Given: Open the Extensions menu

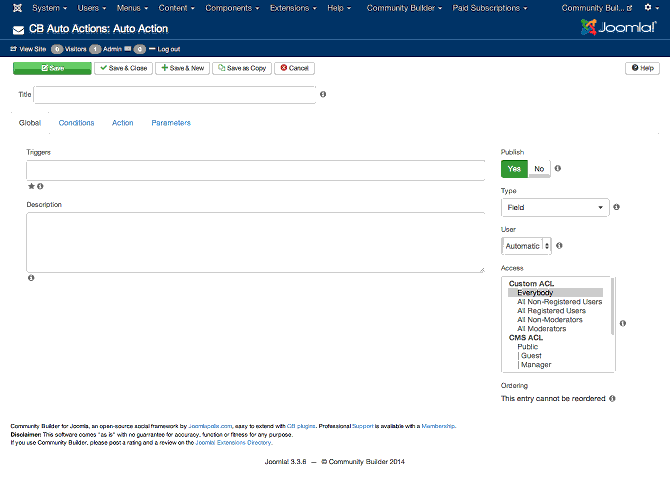Looking at the screenshot, I should [293, 8].
